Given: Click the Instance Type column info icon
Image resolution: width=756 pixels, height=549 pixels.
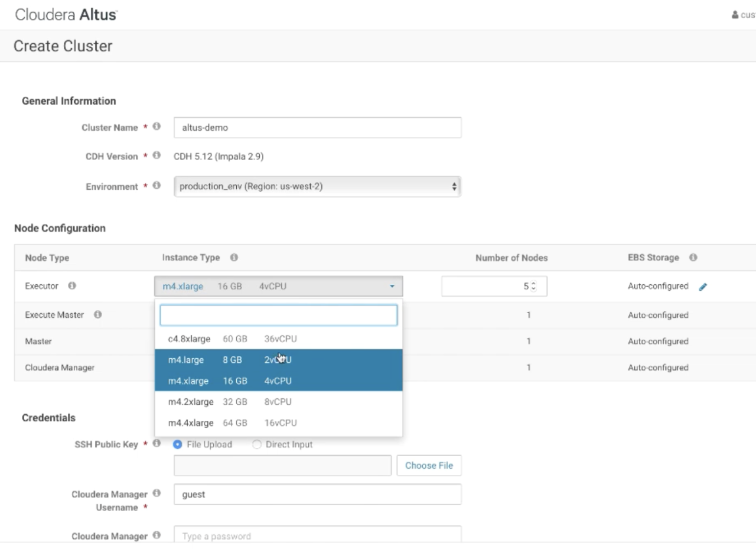Looking at the screenshot, I should 234,258.
